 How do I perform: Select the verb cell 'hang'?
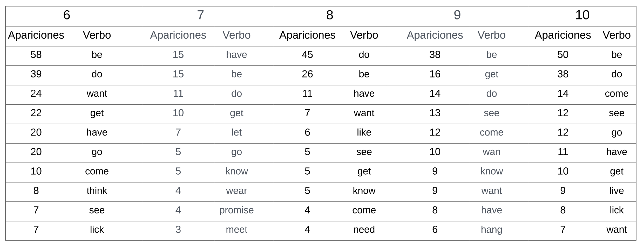pos(491,230)
